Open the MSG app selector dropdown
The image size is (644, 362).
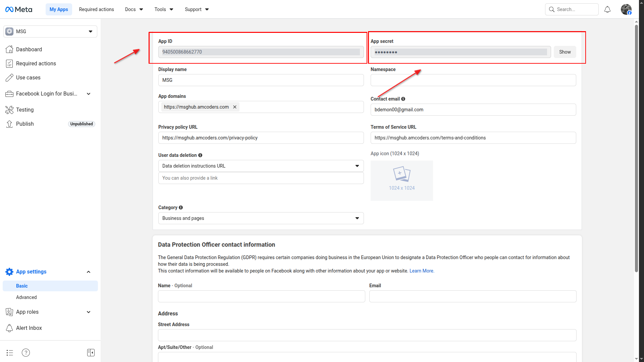point(50,32)
